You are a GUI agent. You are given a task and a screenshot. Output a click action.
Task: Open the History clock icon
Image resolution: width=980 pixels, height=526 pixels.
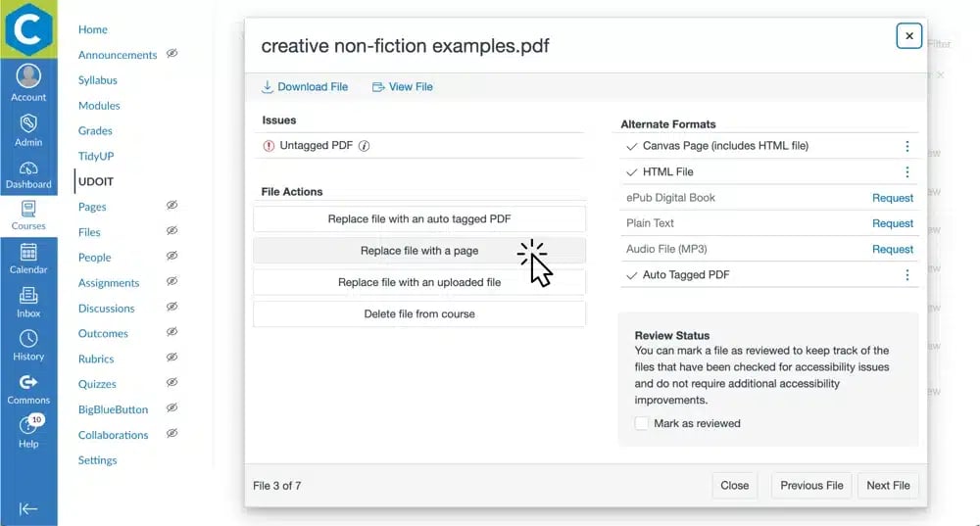coord(28,339)
